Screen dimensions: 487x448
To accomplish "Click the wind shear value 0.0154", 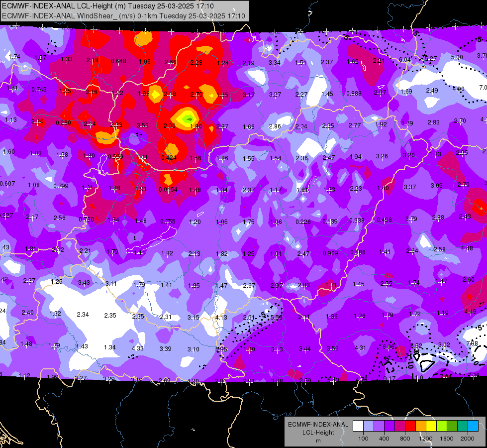I will pos(168,189).
